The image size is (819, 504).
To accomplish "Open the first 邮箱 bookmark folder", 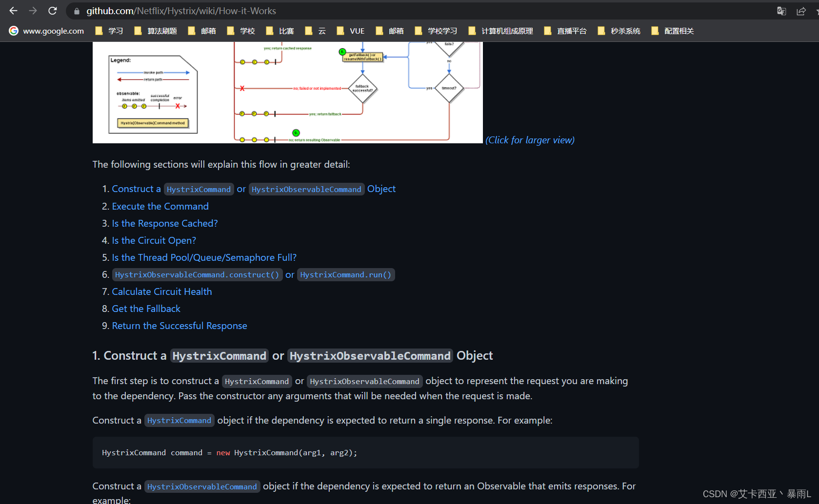I will pyautogui.click(x=202, y=31).
